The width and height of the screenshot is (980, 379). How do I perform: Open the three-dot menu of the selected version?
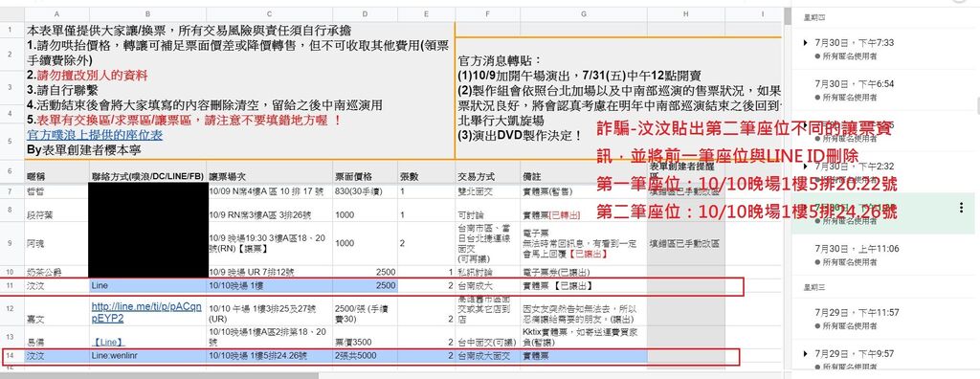(961, 209)
